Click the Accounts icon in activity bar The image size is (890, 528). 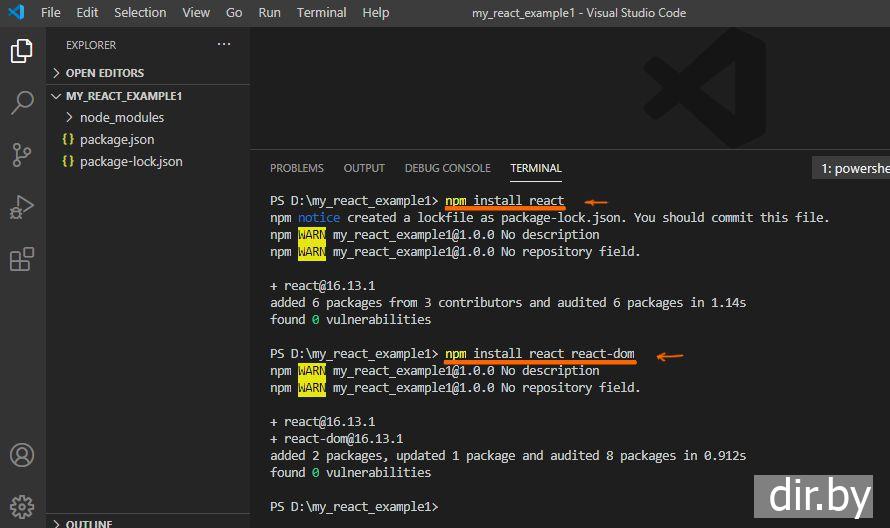pos(22,456)
